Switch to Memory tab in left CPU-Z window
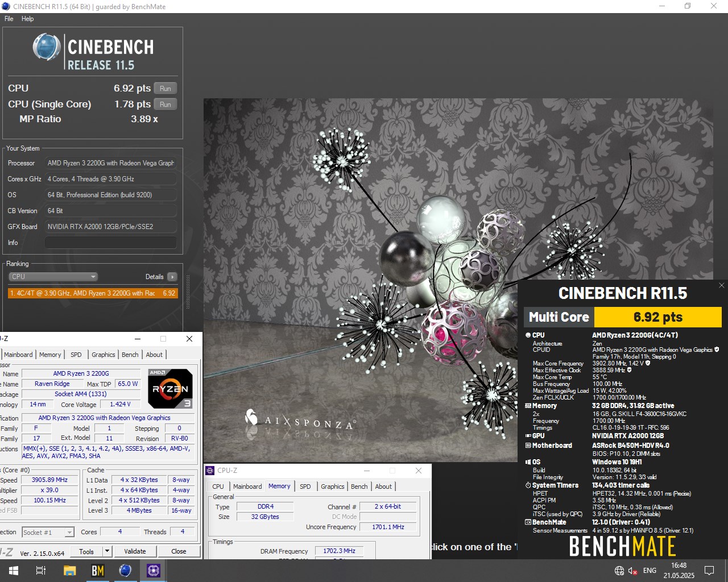The width and height of the screenshot is (728, 582). [50, 355]
